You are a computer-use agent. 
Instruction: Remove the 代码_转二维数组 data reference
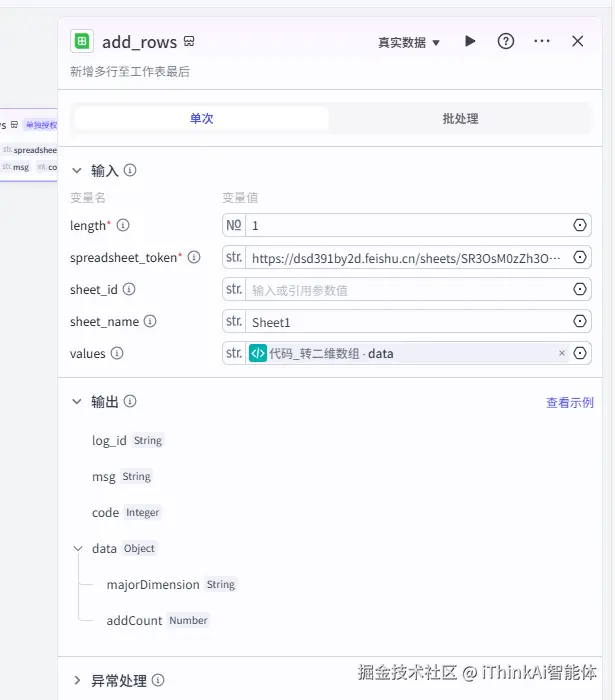562,353
